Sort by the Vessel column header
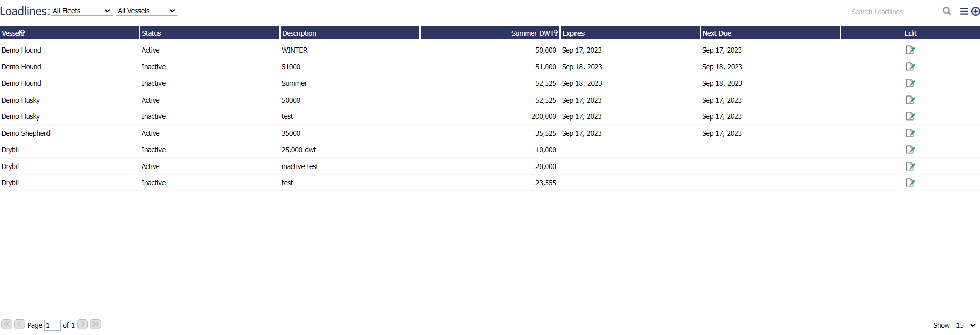The height and width of the screenshot is (335, 980). pyautogui.click(x=13, y=33)
